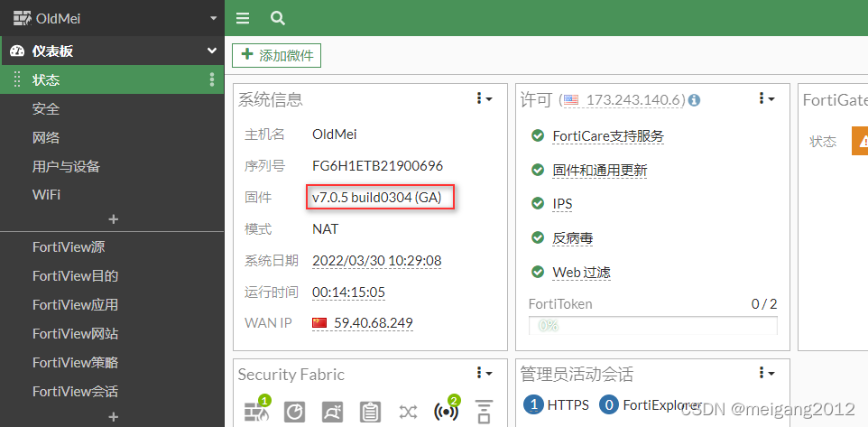Open the search magnifier icon
The height and width of the screenshot is (427, 868).
tap(277, 18)
